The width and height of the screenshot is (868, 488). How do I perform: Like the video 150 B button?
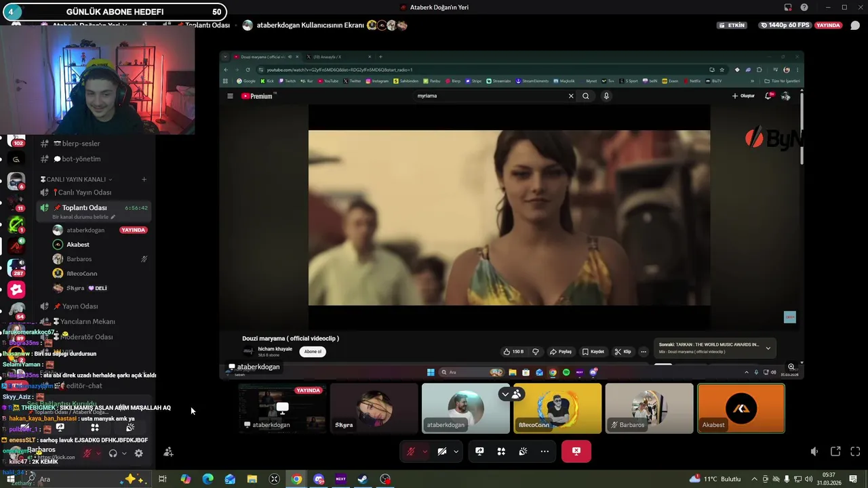click(x=514, y=352)
